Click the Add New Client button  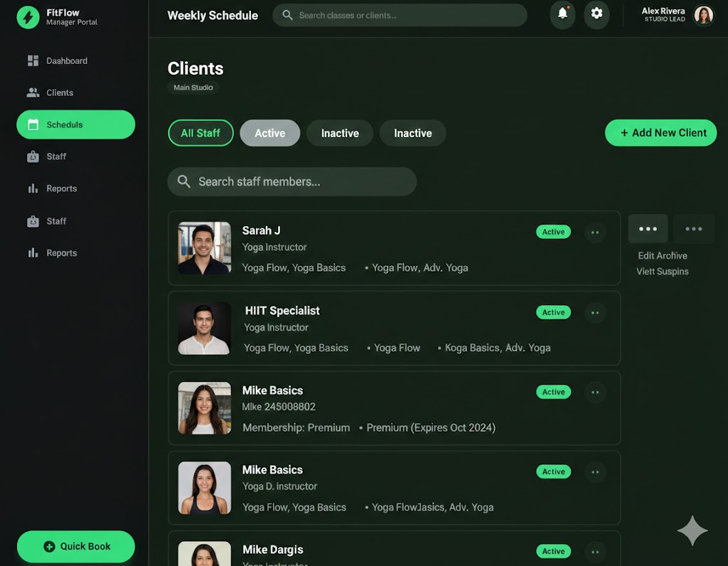660,133
